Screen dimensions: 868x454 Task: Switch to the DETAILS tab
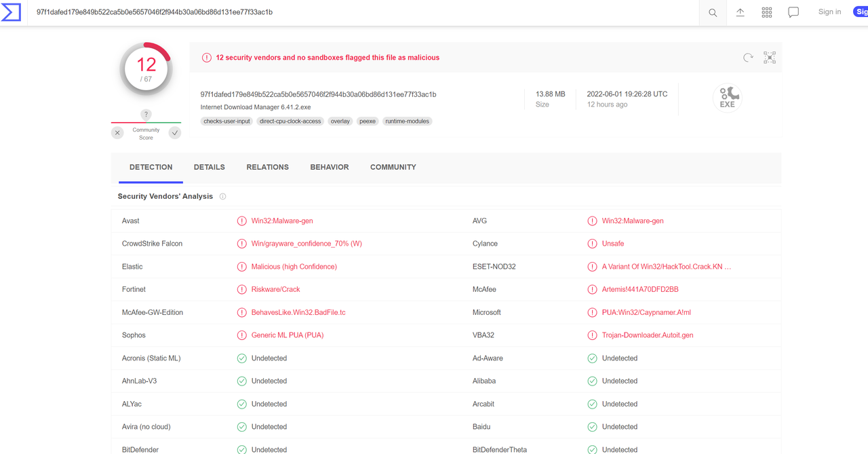coord(209,167)
